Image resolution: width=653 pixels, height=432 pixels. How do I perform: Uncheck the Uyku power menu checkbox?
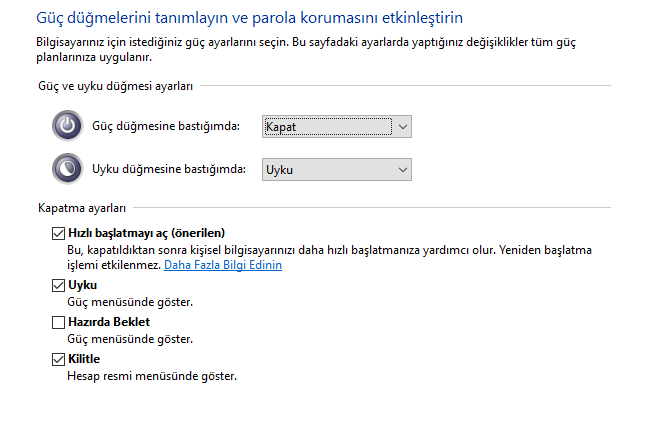pos(57,286)
